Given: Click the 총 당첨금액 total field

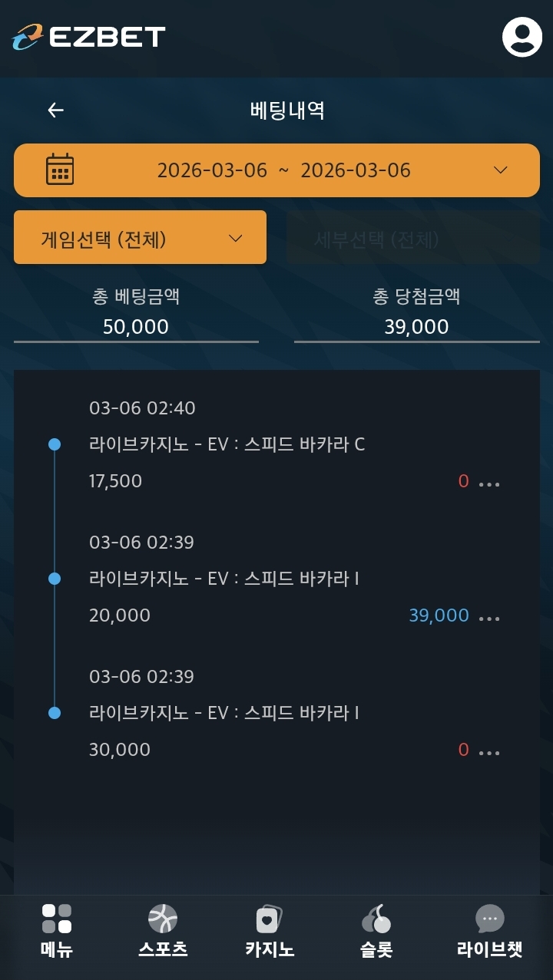Looking at the screenshot, I should (x=416, y=327).
